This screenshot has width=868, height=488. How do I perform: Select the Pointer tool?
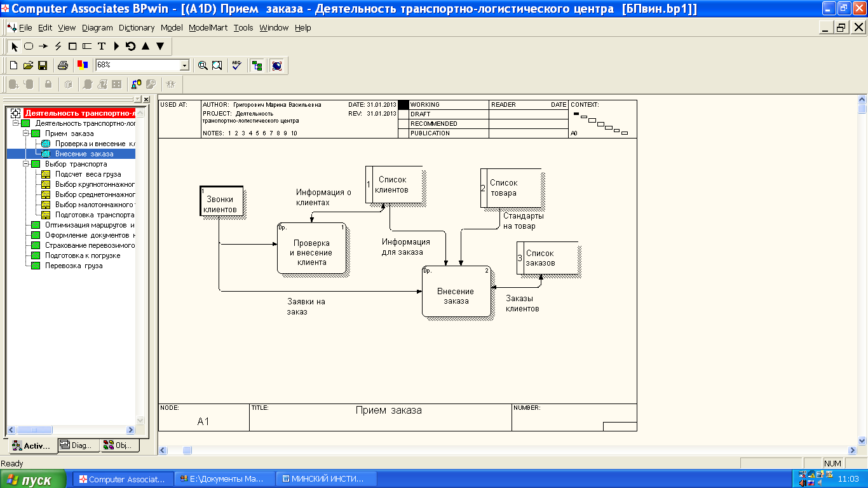pos(15,46)
